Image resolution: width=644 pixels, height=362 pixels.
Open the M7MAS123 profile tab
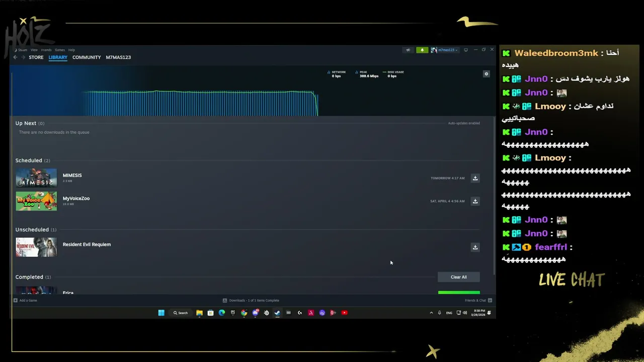coord(118,57)
